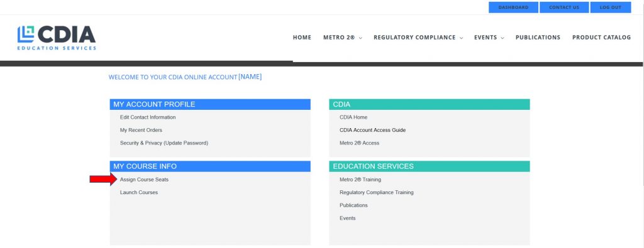Log out using the Log Out button
The width and height of the screenshot is (644, 248).
[x=610, y=8]
